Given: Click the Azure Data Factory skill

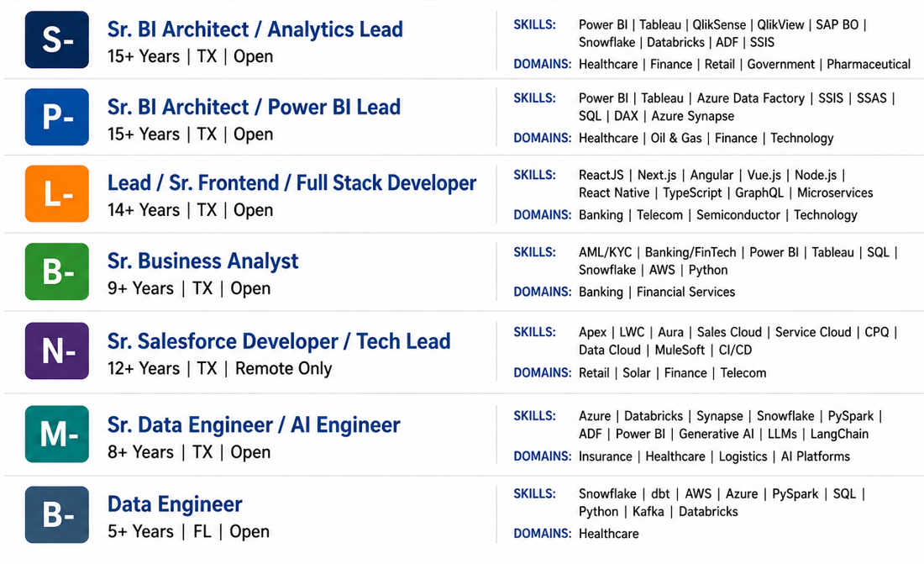Looking at the screenshot, I should coord(751,98).
